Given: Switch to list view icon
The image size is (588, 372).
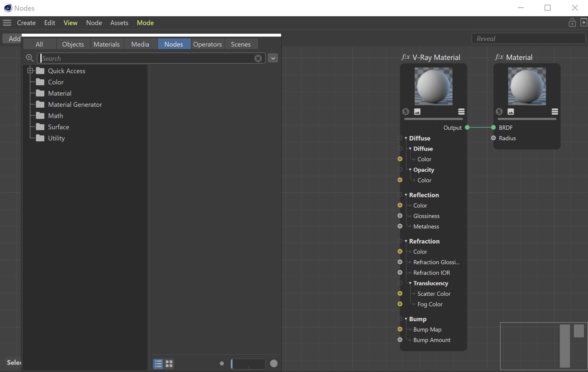Looking at the screenshot, I should point(158,364).
